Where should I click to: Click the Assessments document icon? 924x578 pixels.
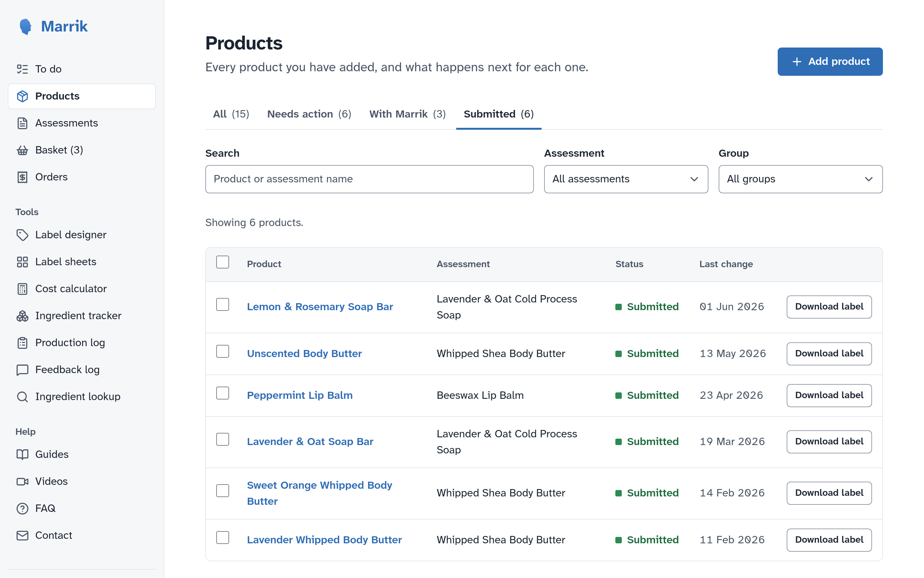point(22,123)
